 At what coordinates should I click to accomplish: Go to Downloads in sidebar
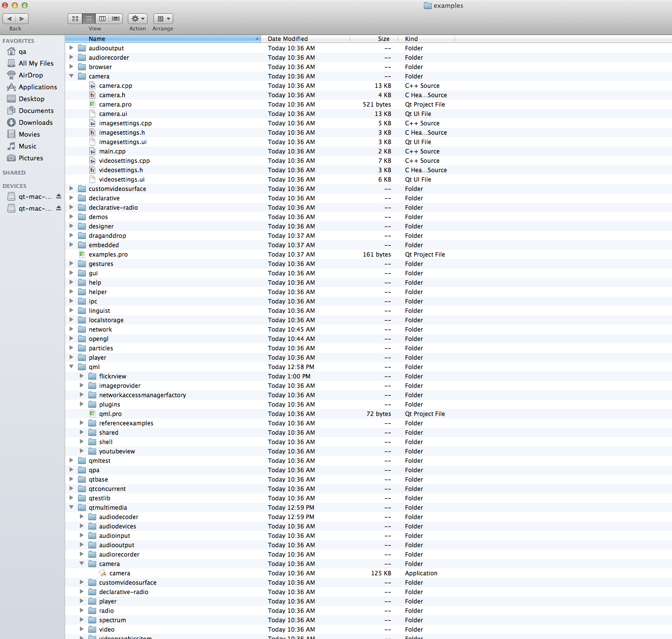coord(36,122)
